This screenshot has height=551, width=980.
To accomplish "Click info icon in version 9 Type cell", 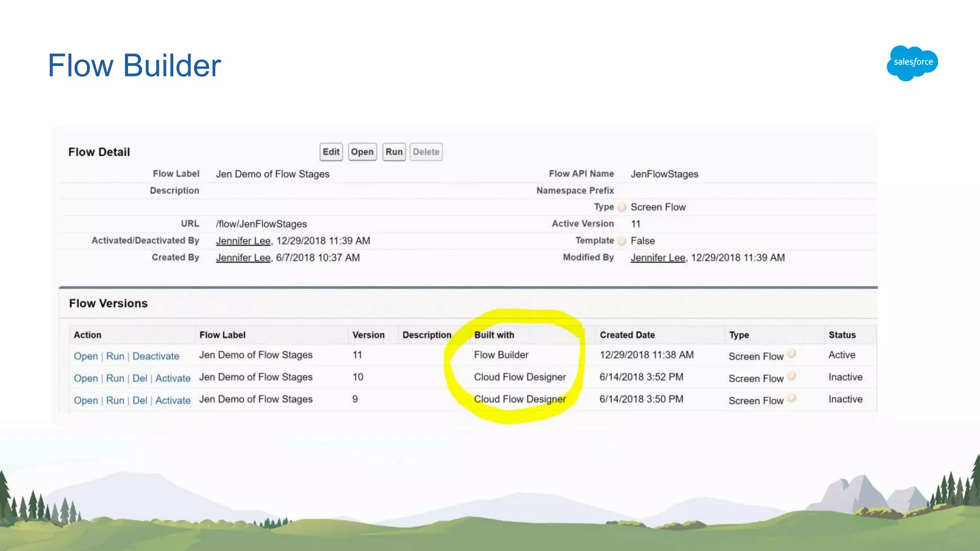I will 791,398.
